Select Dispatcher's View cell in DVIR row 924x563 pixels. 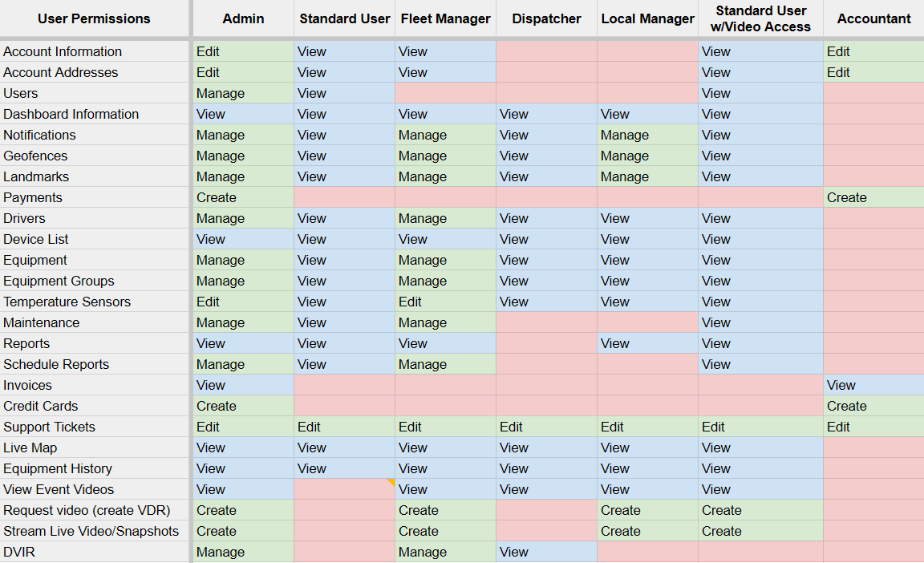click(x=546, y=552)
